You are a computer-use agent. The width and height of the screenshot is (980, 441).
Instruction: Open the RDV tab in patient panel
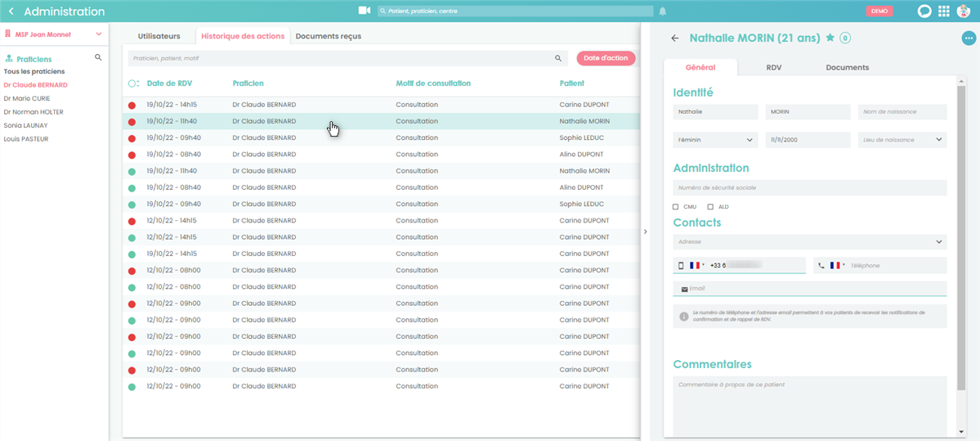(x=773, y=68)
